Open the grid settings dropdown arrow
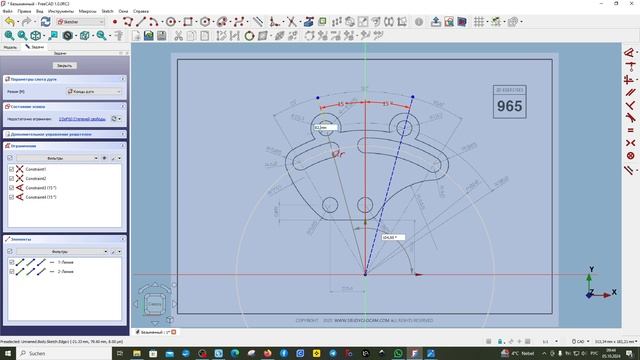This screenshot has width=640, height=360. coord(487,22)
